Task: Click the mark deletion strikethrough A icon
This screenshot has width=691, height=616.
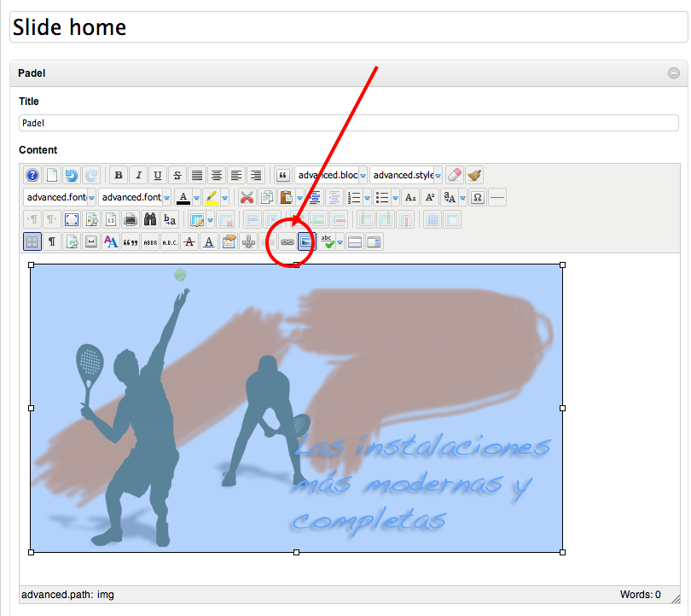Action: 189,242
